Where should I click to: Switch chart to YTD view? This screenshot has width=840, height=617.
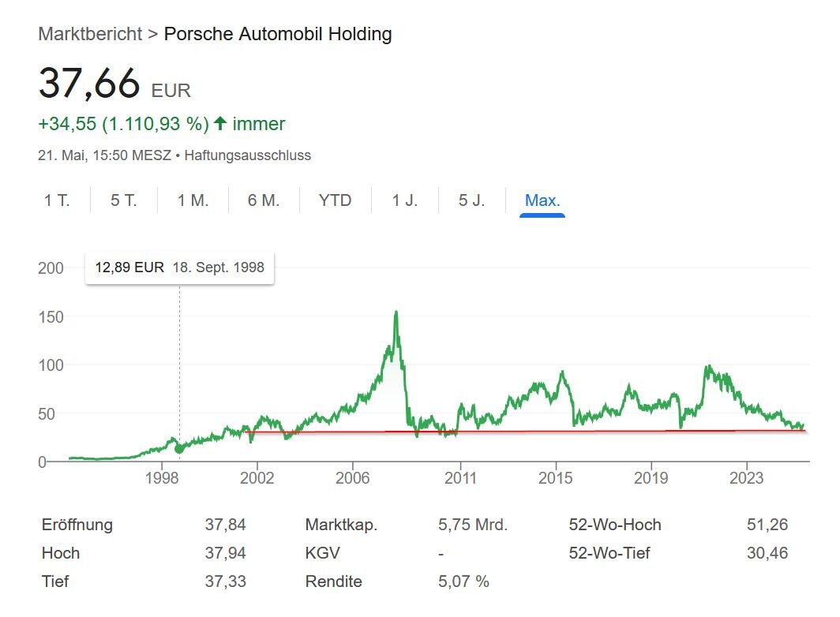pyautogui.click(x=335, y=200)
